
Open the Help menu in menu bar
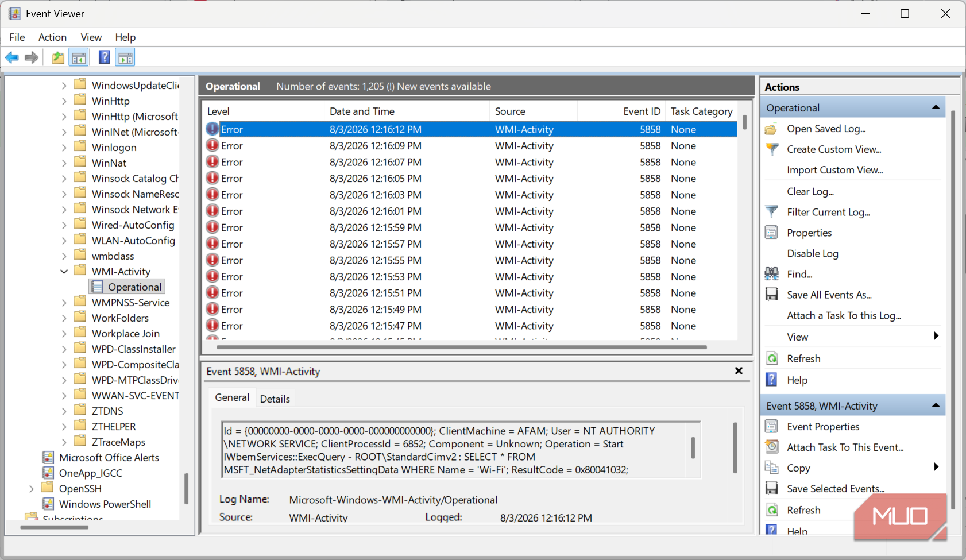[x=125, y=37]
